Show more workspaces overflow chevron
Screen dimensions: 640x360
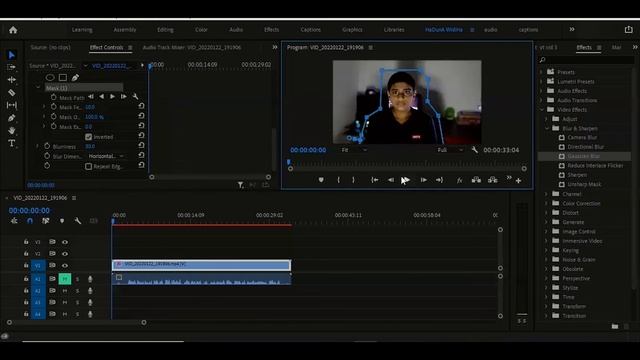point(572,29)
